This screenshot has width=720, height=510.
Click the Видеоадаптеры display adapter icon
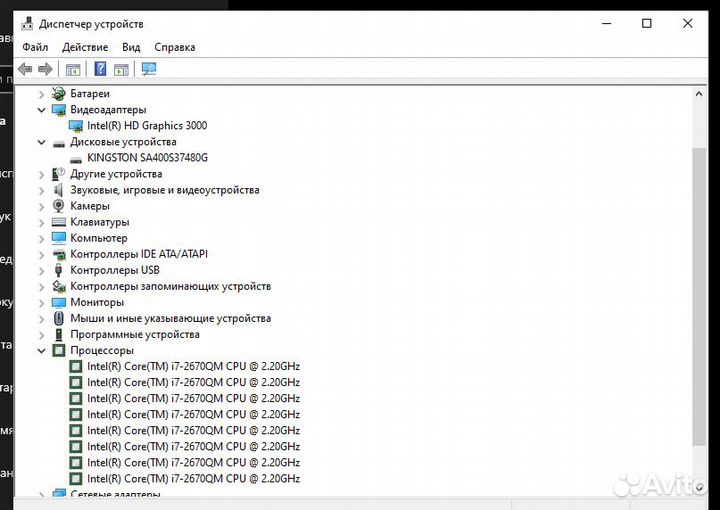tap(59, 110)
